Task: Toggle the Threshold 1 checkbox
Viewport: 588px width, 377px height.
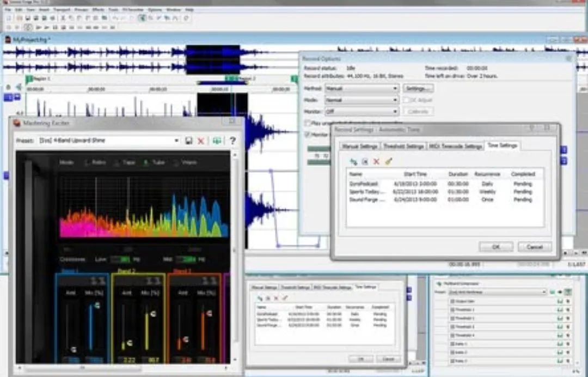Action: click(452, 310)
